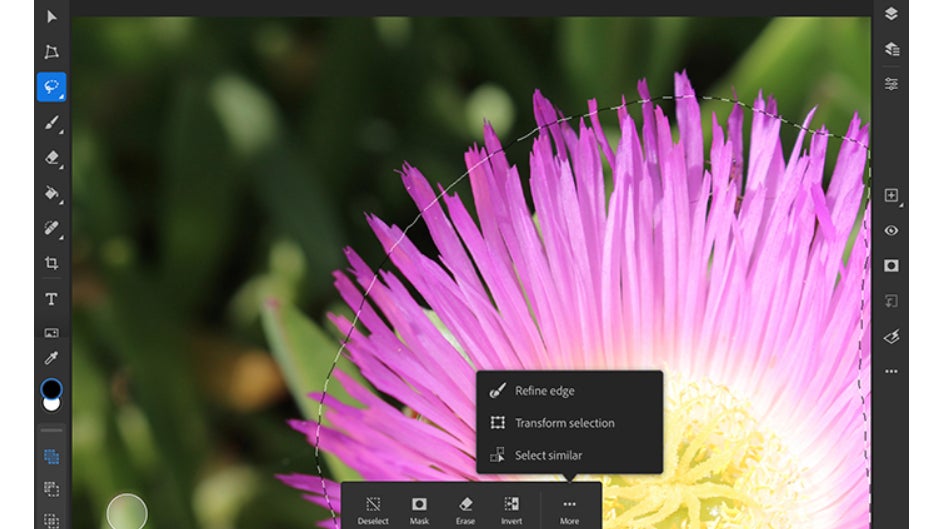The image size is (940, 529).
Task: Select the Eyedropper tool
Action: point(52,358)
